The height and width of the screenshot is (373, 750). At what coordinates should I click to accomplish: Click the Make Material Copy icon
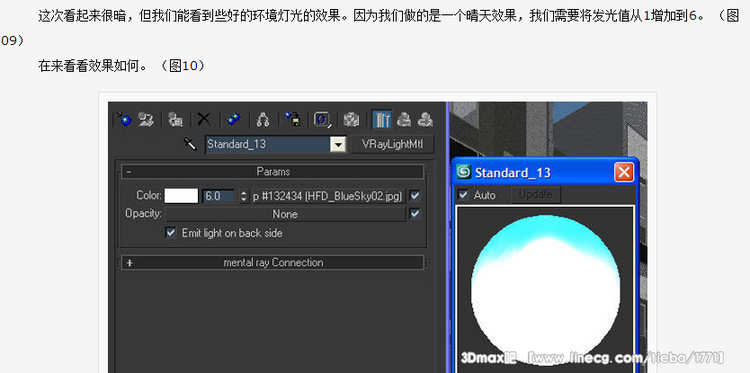pos(233,119)
